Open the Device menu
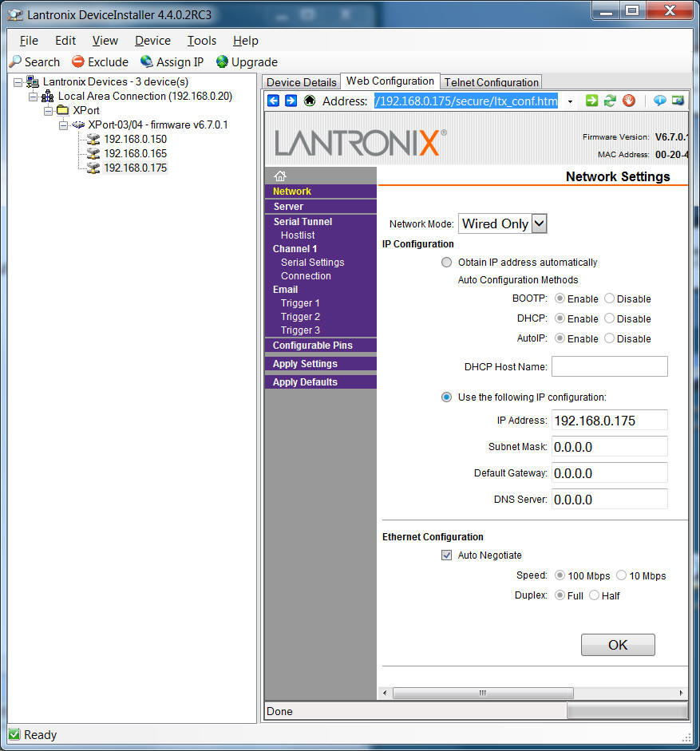Viewport: 700px width, 751px height. pyautogui.click(x=152, y=41)
